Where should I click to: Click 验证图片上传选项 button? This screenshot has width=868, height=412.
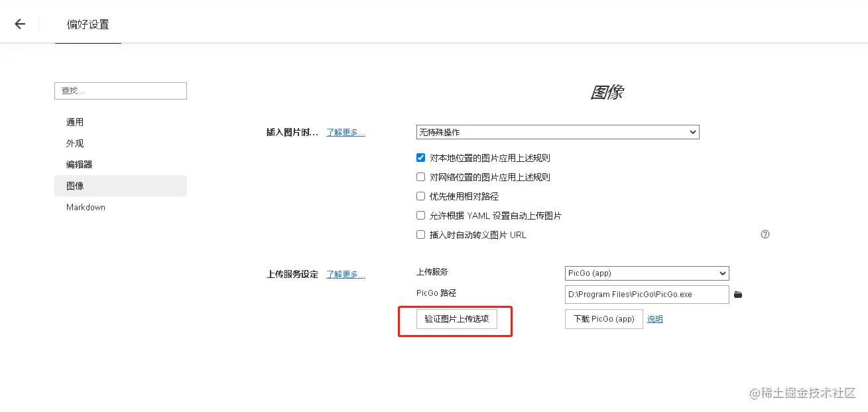[x=457, y=319]
